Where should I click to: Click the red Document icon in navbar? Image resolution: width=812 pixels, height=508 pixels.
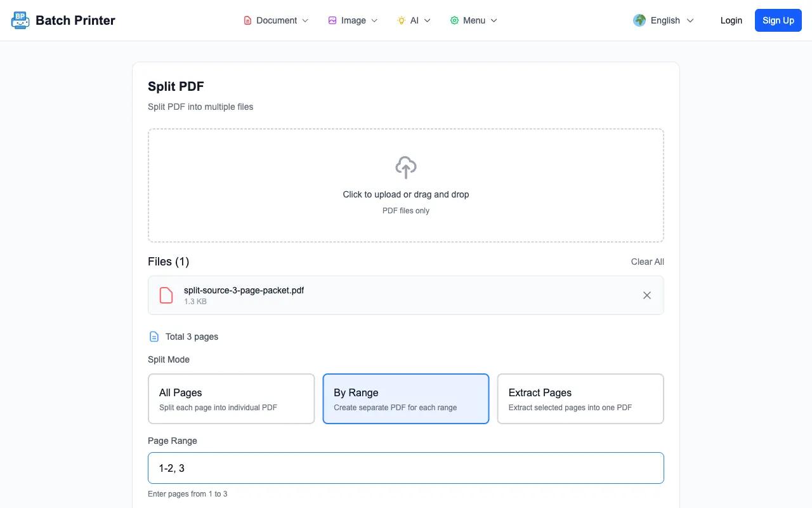(247, 20)
